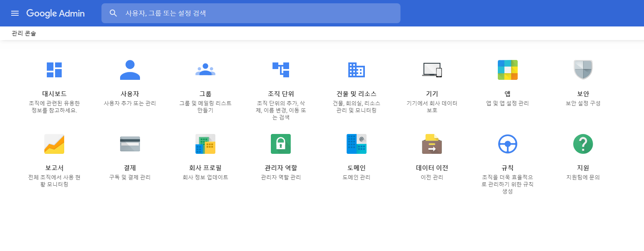The image size is (644, 251).
Task: Click the text 도메인 관리
Action: [x=357, y=177]
